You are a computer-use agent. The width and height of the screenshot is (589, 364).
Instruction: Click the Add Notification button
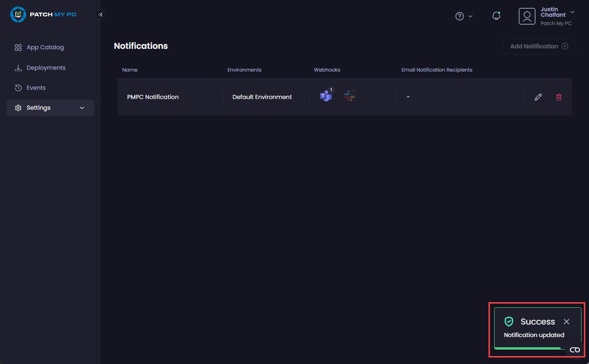coord(539,46)
